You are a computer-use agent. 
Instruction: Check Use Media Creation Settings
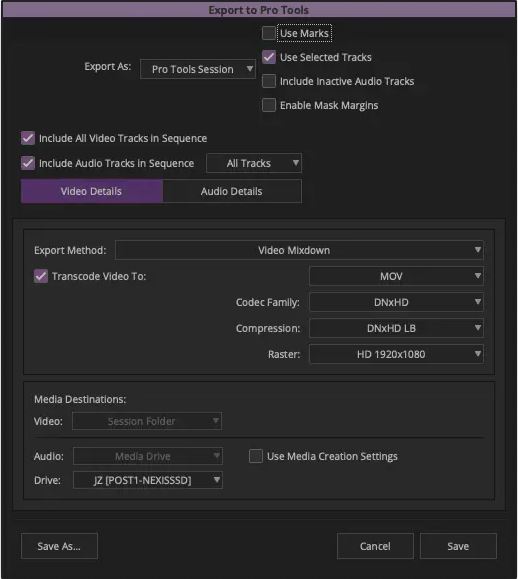coord(256,456)
